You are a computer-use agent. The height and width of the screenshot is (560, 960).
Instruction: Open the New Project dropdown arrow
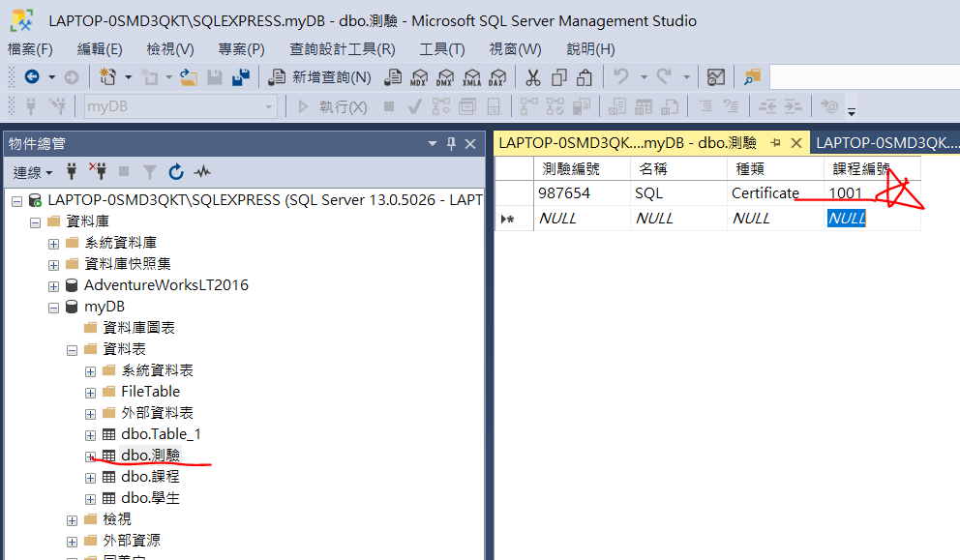[x=128, y=77]
